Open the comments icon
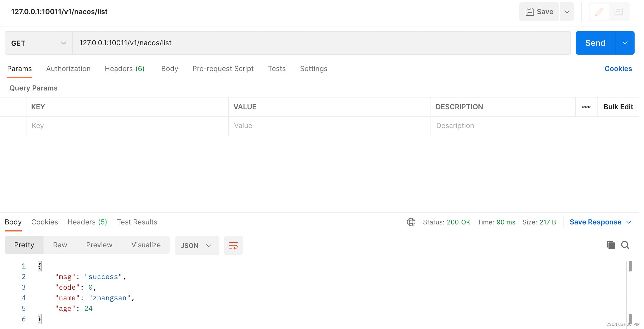This screenshot has height=329, width=644. click(619, 12)
